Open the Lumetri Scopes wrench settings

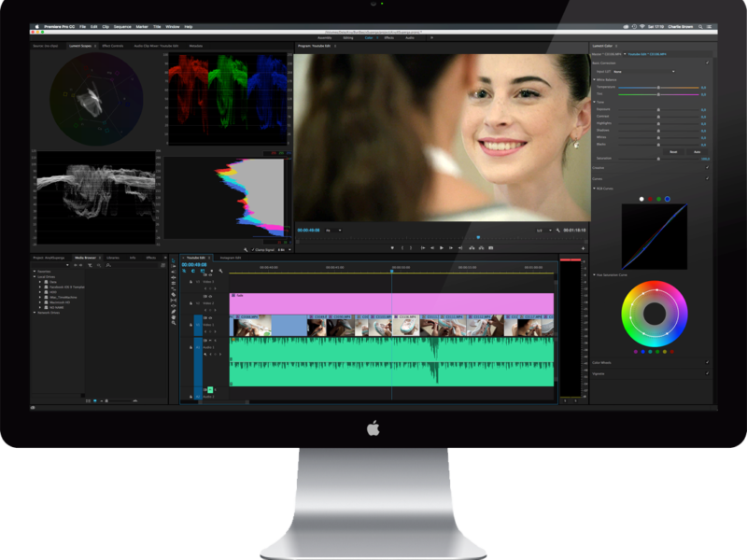pyautogui.click(x=245, y=249)
